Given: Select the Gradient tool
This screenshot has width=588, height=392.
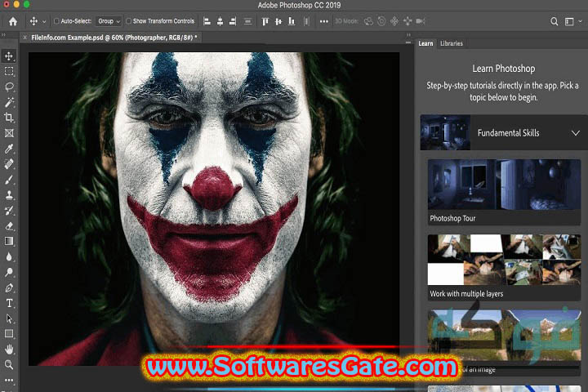Looking at the screenshot, I should [9, 241].
